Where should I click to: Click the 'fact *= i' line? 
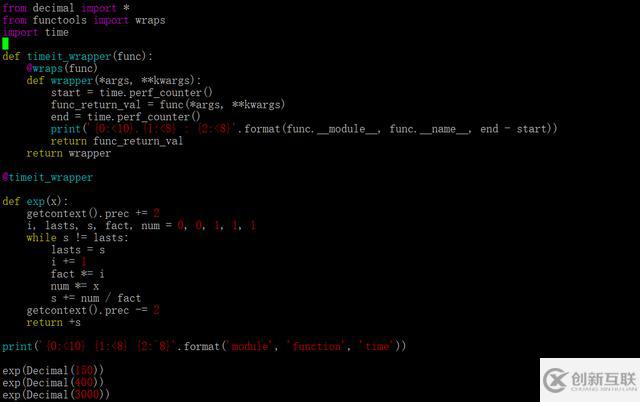[78, 274]
